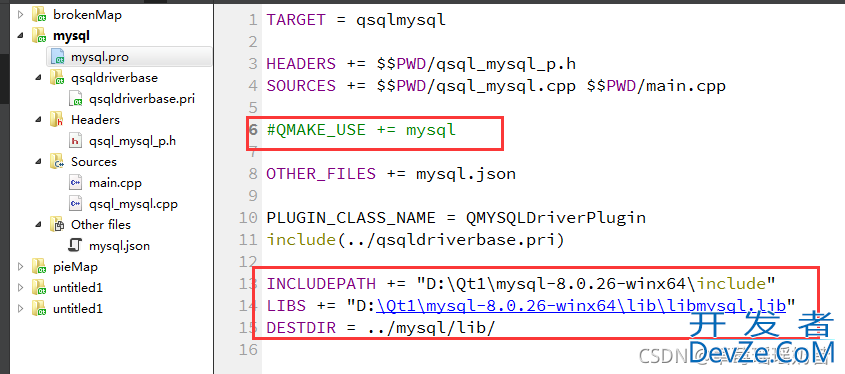The image size is (845, 374).
Task: Click the SOURCES line 4 text
Action: (496, 86)
